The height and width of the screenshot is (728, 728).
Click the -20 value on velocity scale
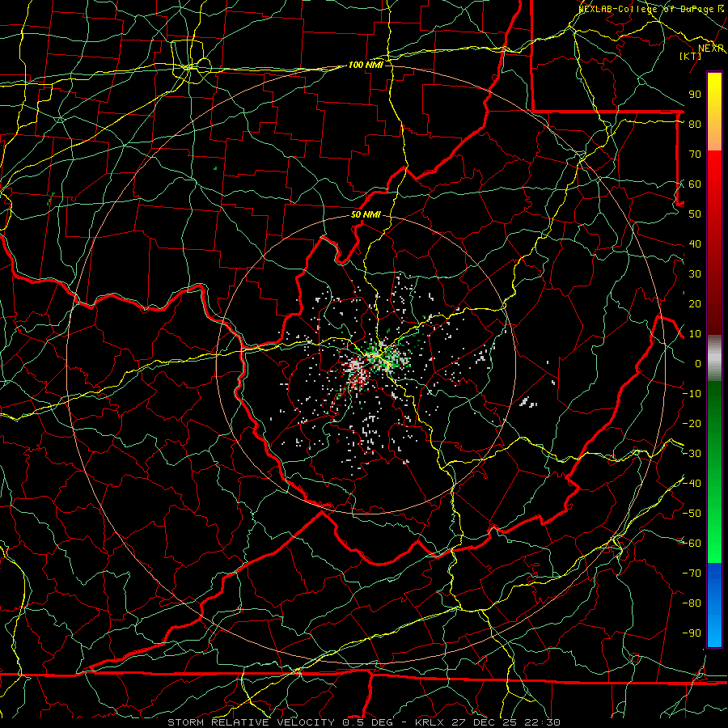pos(692,423)
